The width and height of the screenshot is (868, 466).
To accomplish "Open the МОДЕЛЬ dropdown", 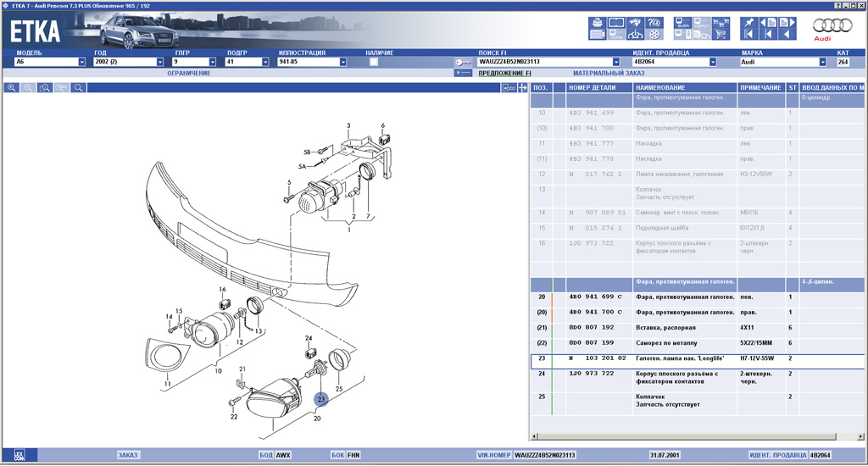I will (82, 62).
